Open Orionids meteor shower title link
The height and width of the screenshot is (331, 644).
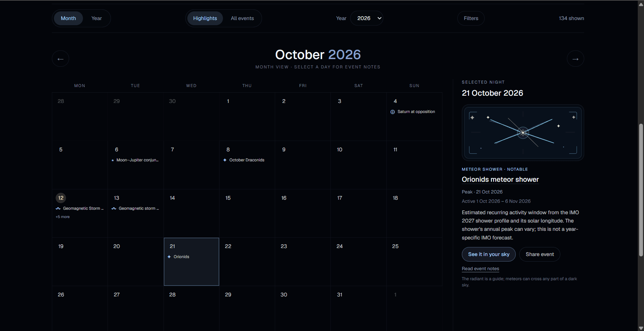500,180
